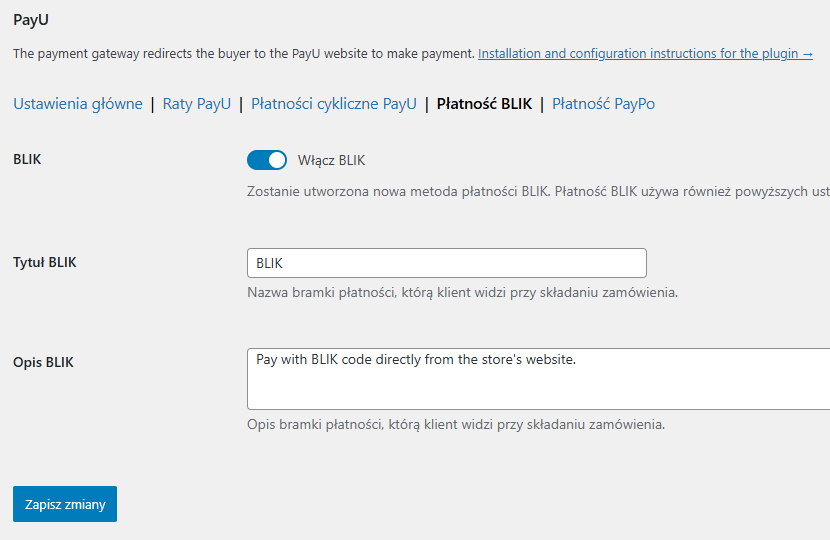
Task: Go to Płatności cykliczne PayU tab
Action: pyautogui.click(x=333, y=103)
